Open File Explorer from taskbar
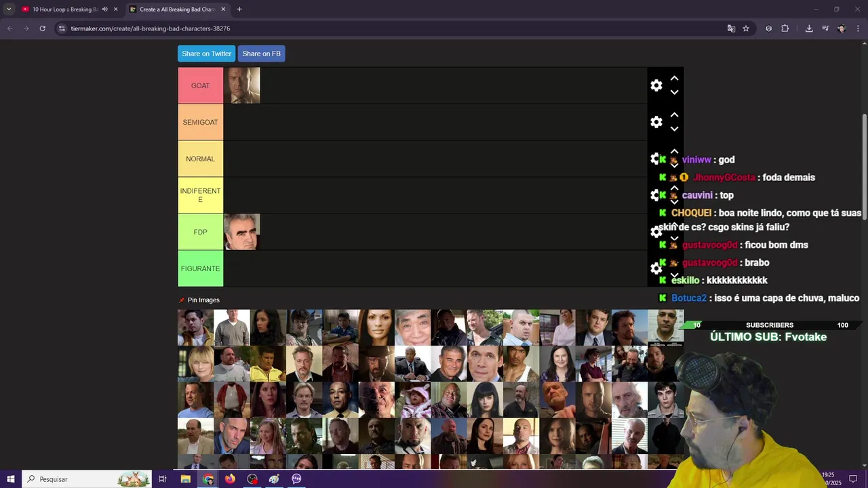This screenshot has height=488, width=868. pyautogui.click(x=185, y=479)
